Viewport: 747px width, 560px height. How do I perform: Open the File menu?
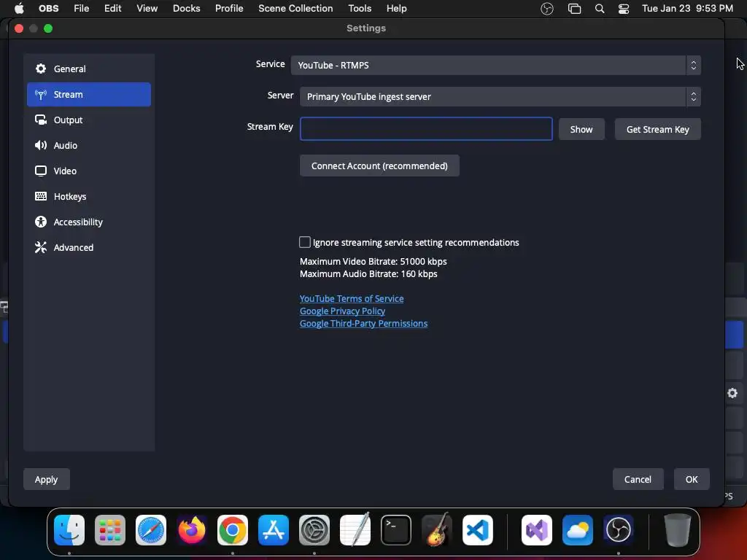point(82,9)
